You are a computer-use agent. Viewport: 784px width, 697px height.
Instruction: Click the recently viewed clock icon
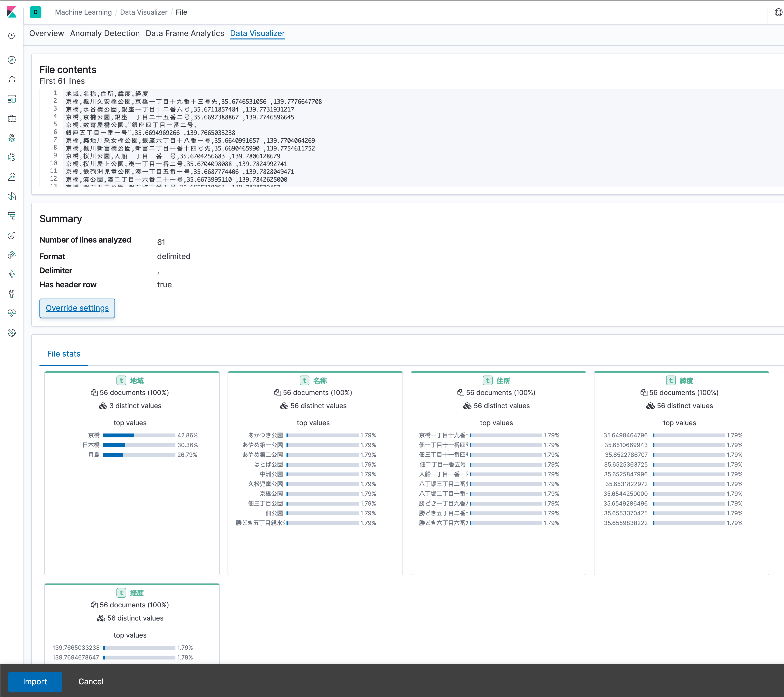tap(11, 36)
